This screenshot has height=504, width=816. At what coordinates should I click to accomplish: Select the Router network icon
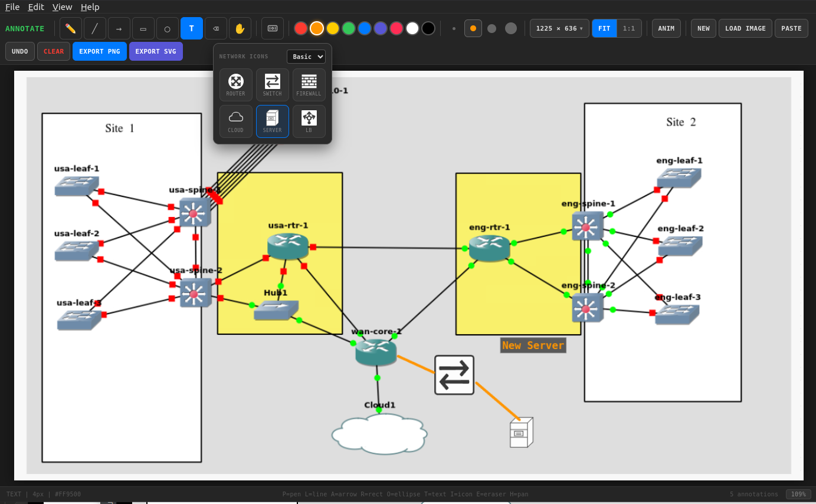coord(235,84)
